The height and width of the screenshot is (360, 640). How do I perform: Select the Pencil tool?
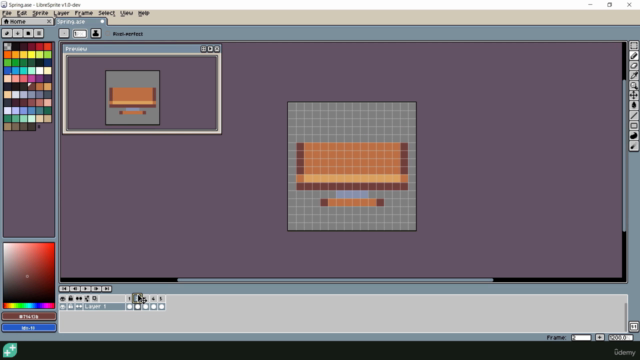click(x=633, y=56)
